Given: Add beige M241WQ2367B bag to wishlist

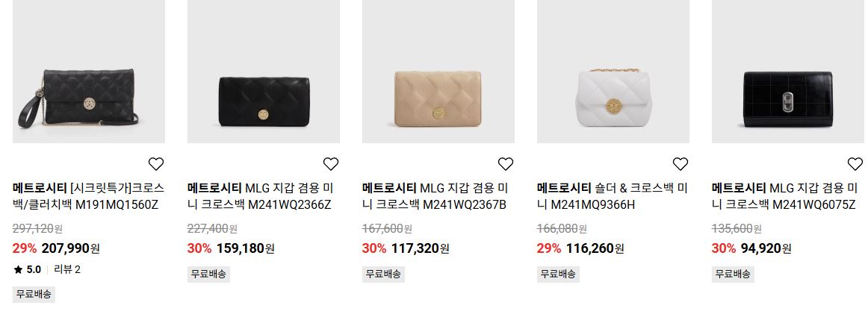Looking at the screenshot, I should coord(506,163).
